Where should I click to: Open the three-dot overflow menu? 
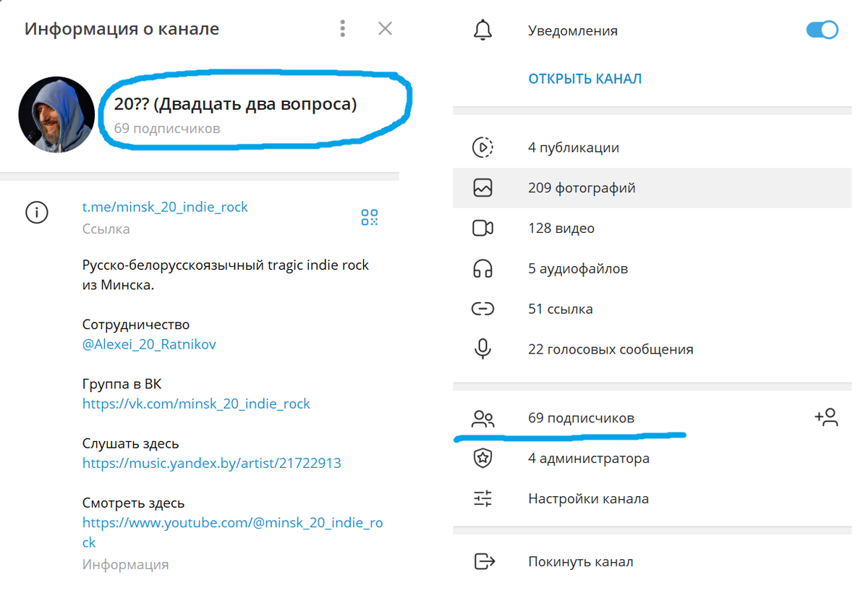(342, 27)
